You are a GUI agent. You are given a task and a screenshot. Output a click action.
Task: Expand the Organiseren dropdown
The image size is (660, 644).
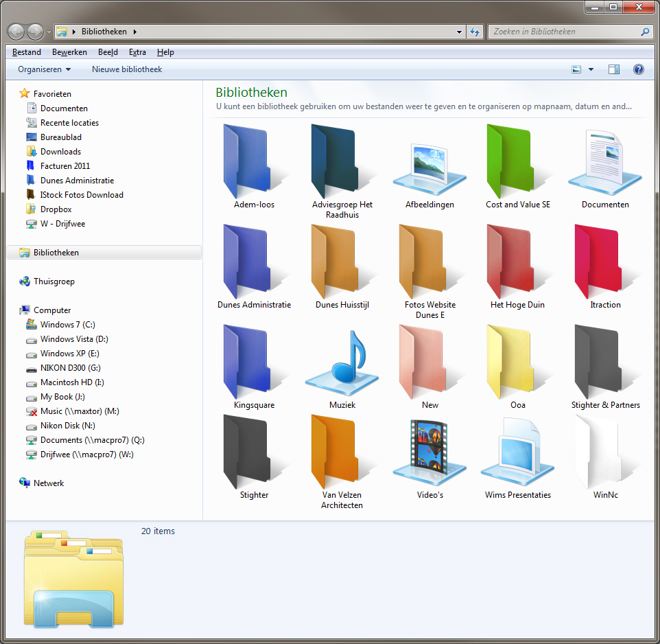tap(44, 69)
